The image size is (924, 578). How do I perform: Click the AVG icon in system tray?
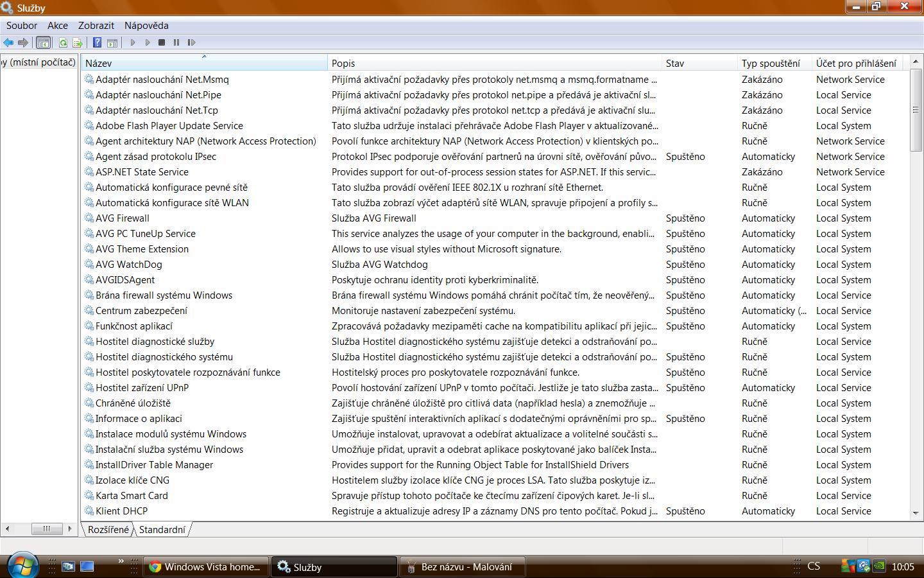[848, 566]
